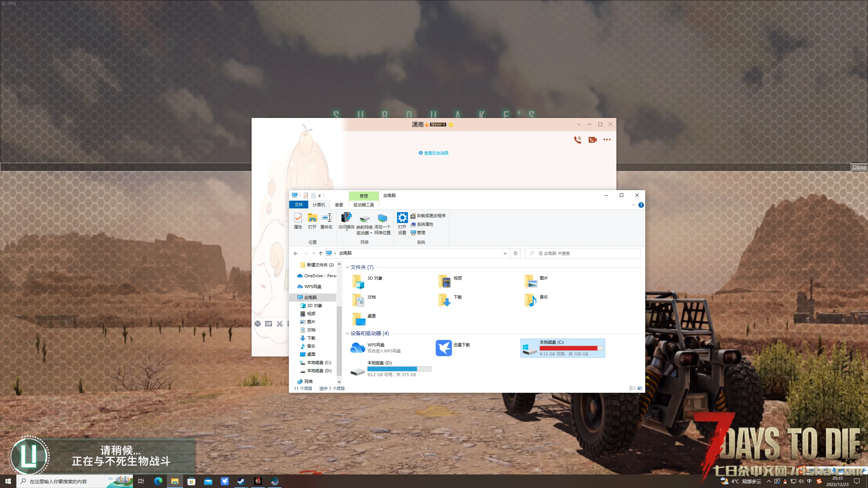Open the recent locations dropdown arrow
The image size is (868, 488).
[314, 253]
